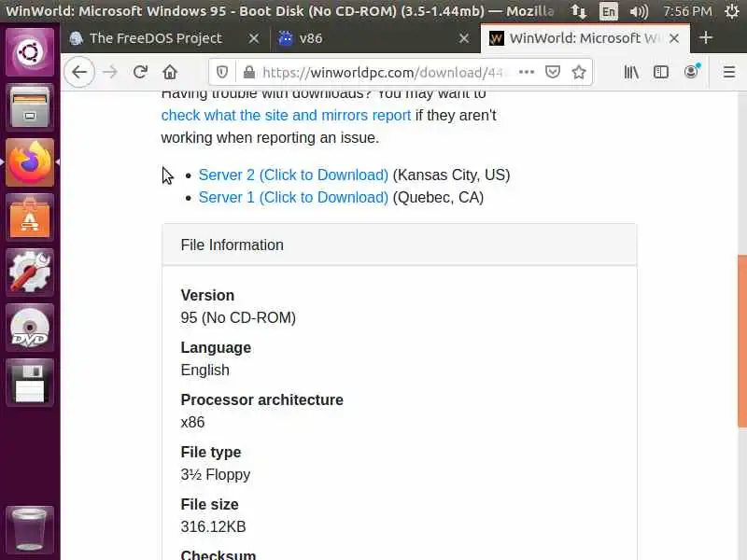The height and width of the screenshot is (560, 747).
Task: Click the '(Quebec, CA)' location text
Action: pos(438,197)
